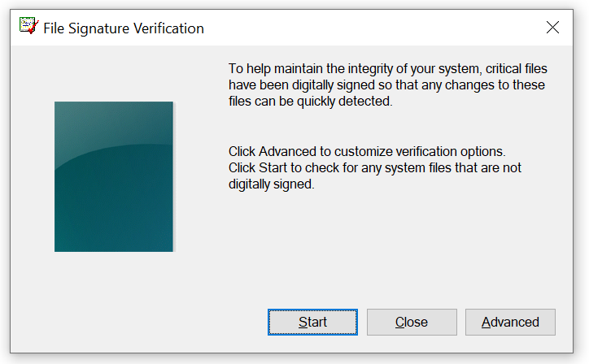Click the empty title bar area right of the title

(366, 28)
